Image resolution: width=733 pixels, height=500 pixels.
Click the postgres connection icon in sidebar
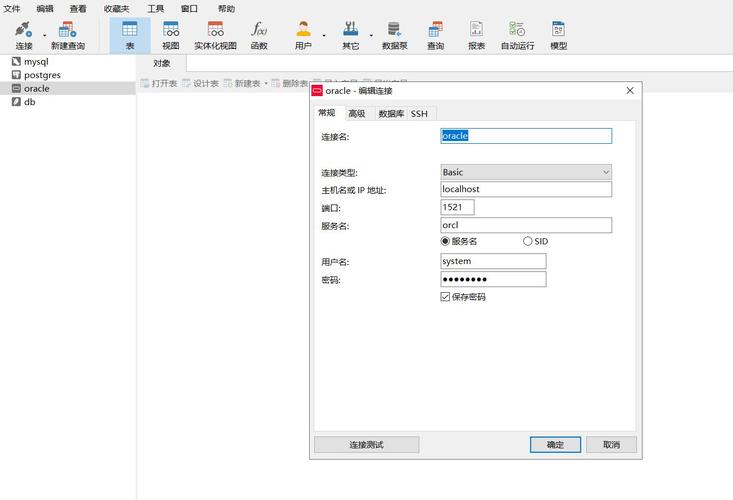[x=16, y=75]
